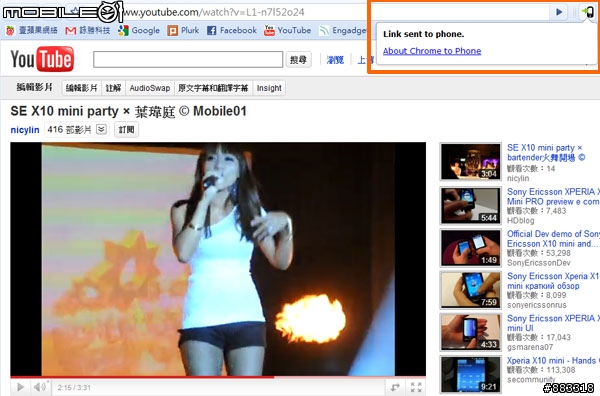Open the Plurk bookmark
Image resolution: width=600 pixels, height=396 pixels.
(x=183, y=30)
